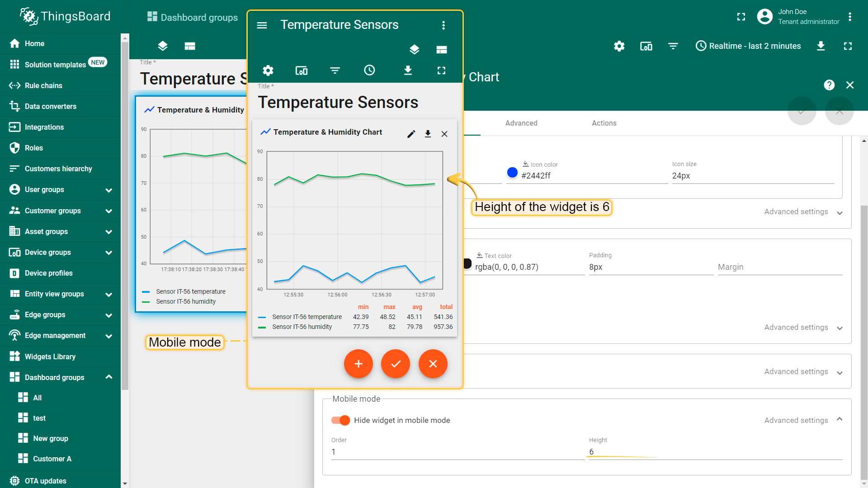Open Rule chains from sidebar

click(61, 85)
